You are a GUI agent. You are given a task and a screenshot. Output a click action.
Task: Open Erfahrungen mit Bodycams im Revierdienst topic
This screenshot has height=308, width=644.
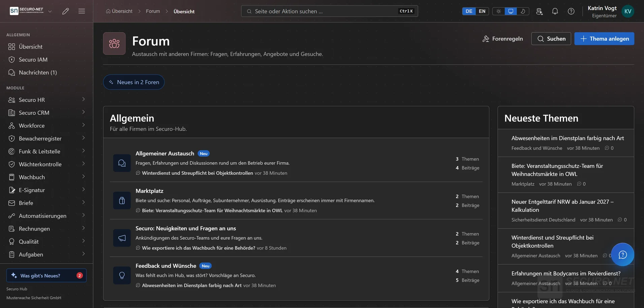(x=566, y=273)
